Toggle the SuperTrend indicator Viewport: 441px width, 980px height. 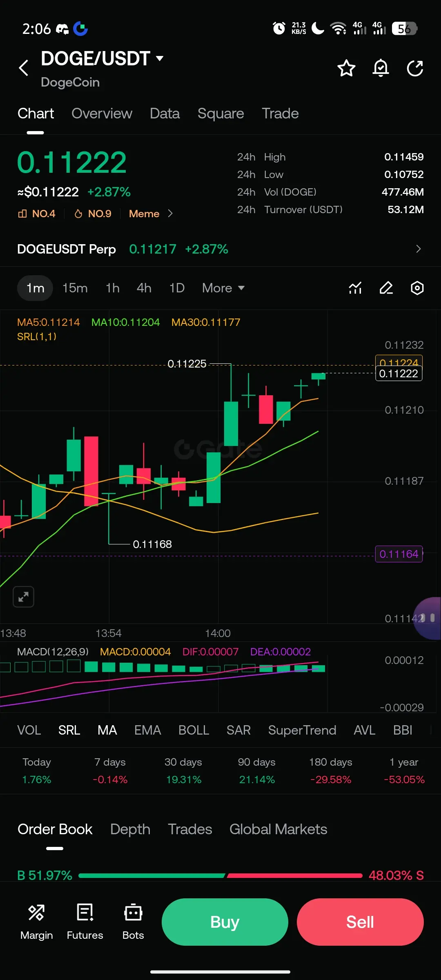302,730
